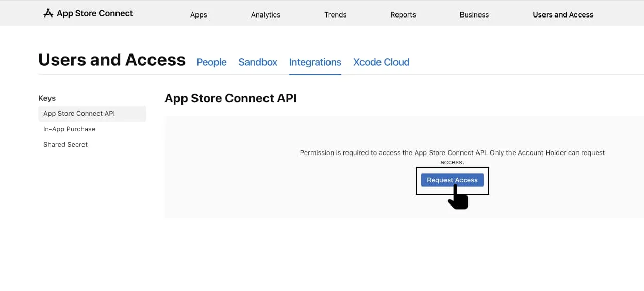The height and width of the screenshot is (291, 644).
Task: Click the 'Permission is required' message text
Action: click(452, 157)
